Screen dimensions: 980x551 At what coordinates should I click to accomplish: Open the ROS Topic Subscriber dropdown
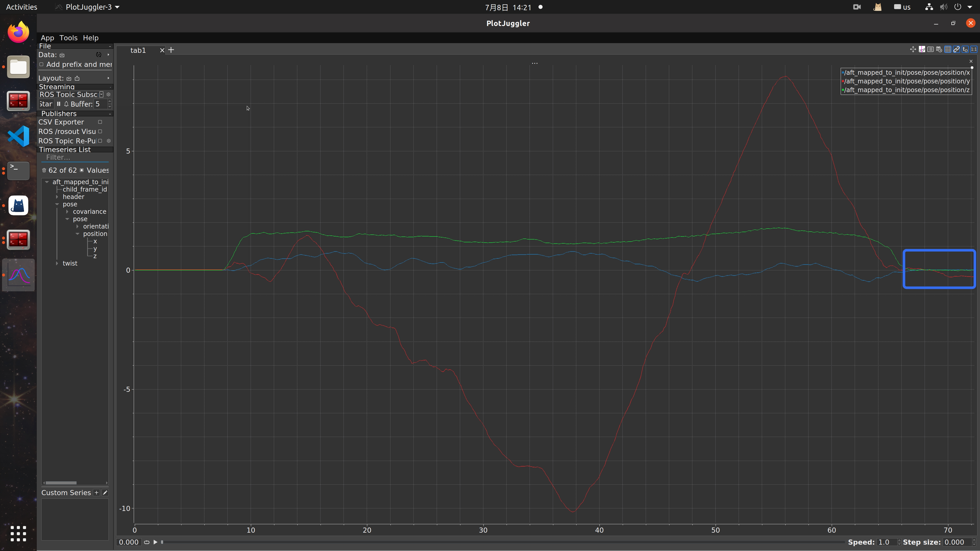click(102, 94)
